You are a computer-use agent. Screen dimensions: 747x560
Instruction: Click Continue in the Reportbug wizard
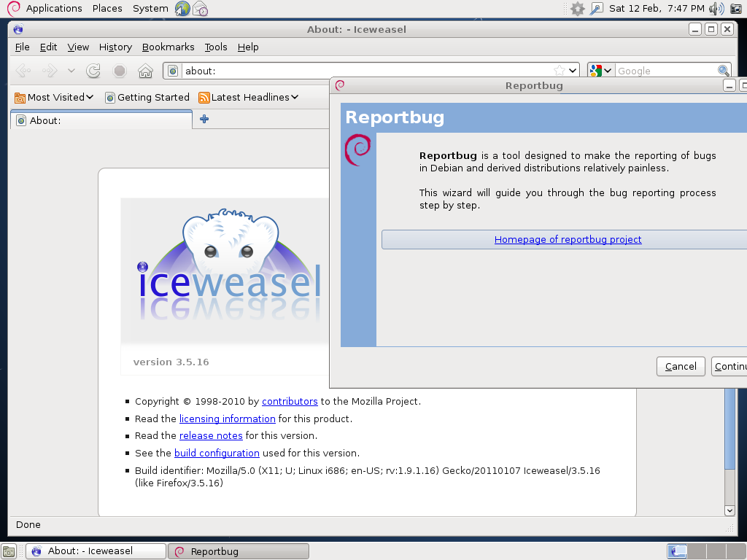(x=729, y=367)
